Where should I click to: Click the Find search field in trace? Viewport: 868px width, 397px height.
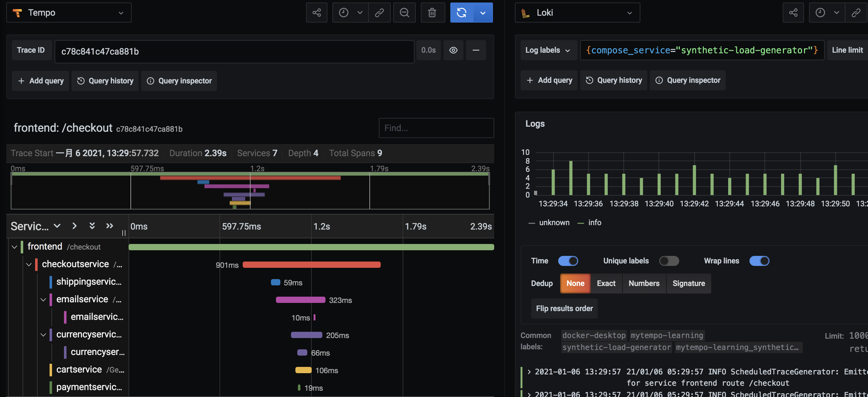(x=437, y=128)
